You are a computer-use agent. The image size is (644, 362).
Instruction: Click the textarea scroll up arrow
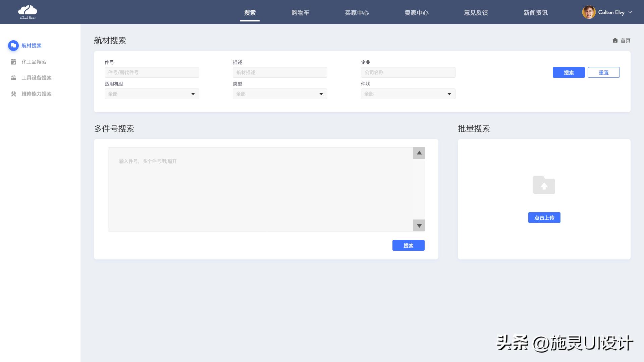419,153
